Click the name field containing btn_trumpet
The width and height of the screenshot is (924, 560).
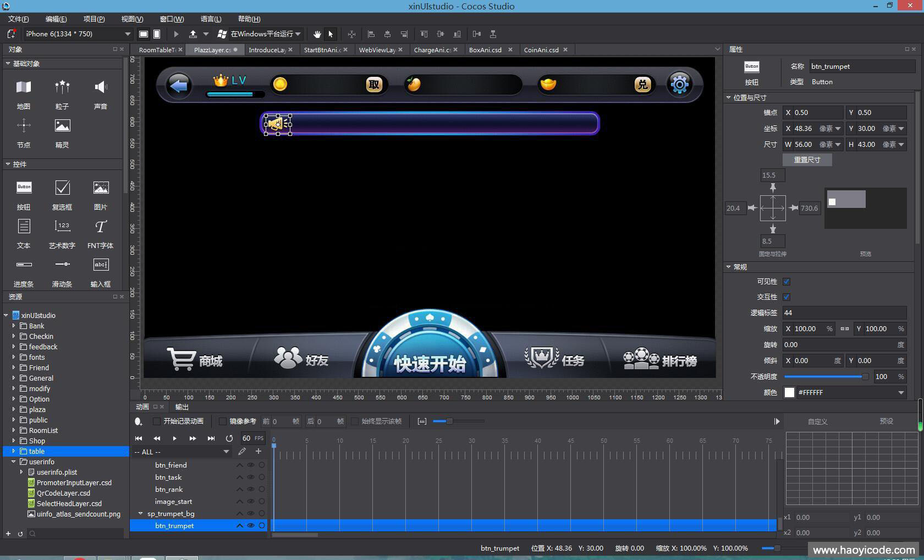tap(861, 67)
